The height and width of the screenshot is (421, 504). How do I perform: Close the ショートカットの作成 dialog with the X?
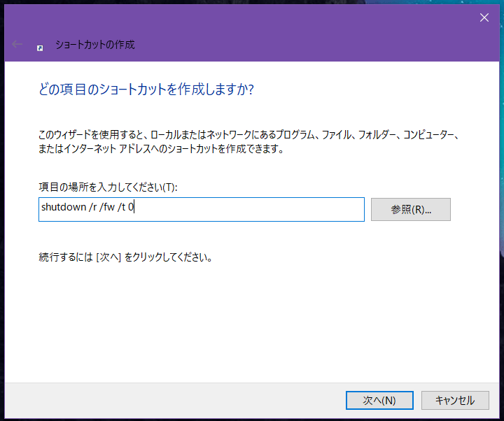(484, 17)
